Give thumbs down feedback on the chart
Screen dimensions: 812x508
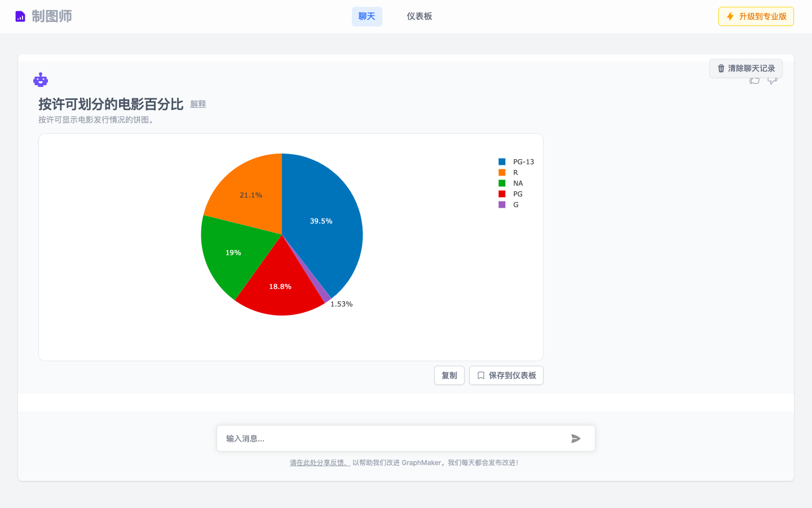(x=772, y=81)
